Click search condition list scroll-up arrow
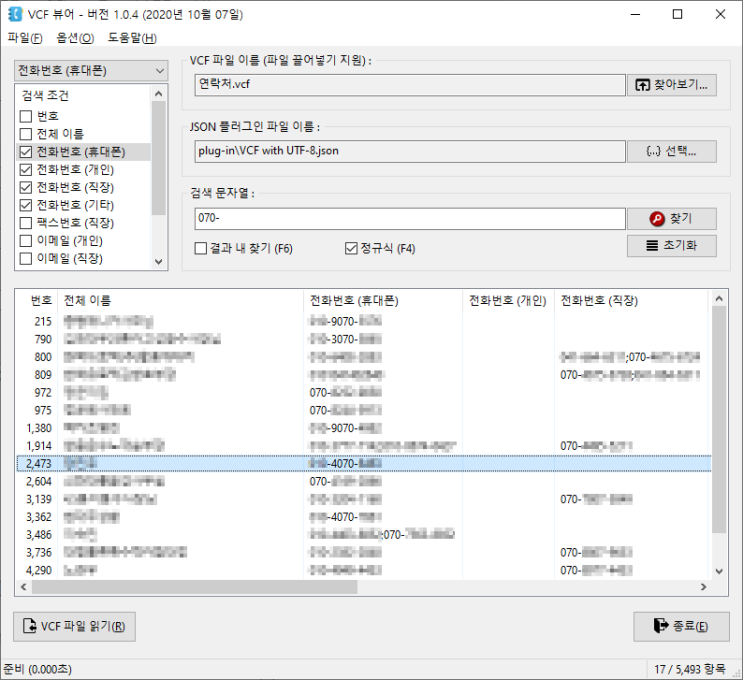 pyautogui.click(x=159, y=94)
